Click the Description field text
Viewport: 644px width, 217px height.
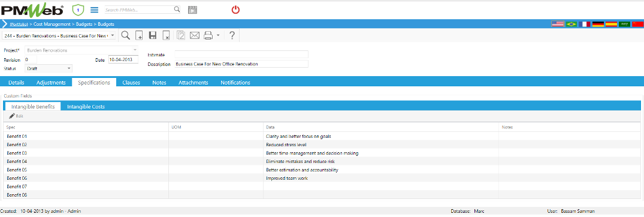click(241, 64)
